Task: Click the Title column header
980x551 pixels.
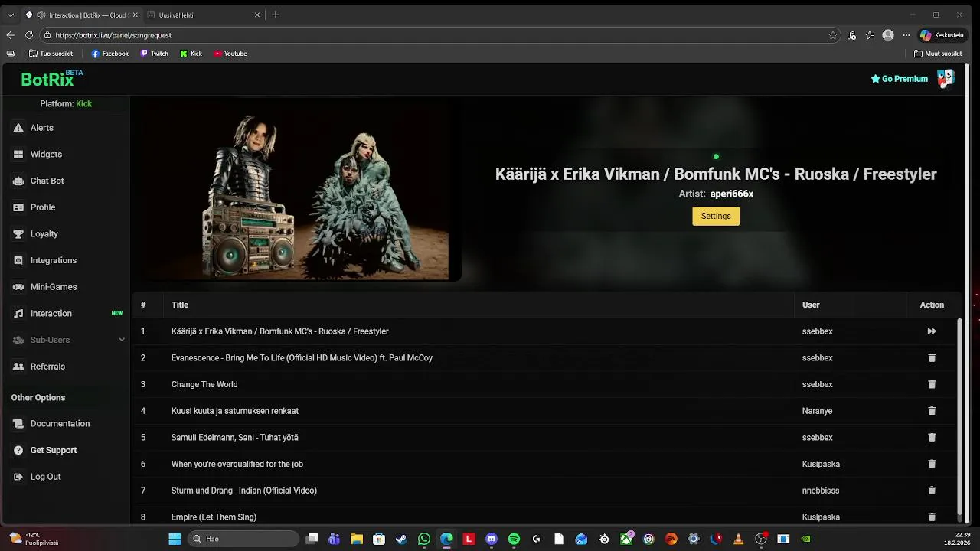Action: (x=180, y=305)
